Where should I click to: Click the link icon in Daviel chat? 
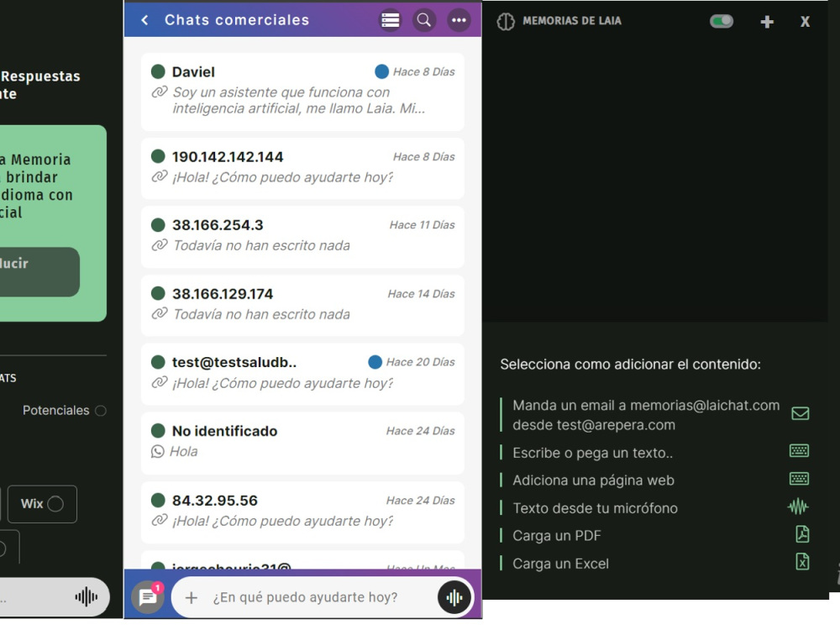click(159, 92)
